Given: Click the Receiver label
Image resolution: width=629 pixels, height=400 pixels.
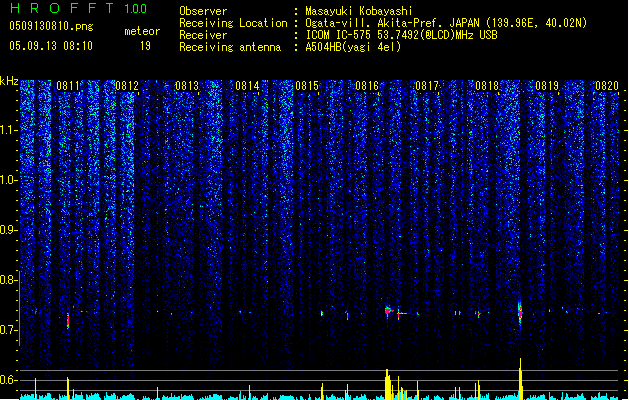Looking at the screenshot, I should point(203,35).
